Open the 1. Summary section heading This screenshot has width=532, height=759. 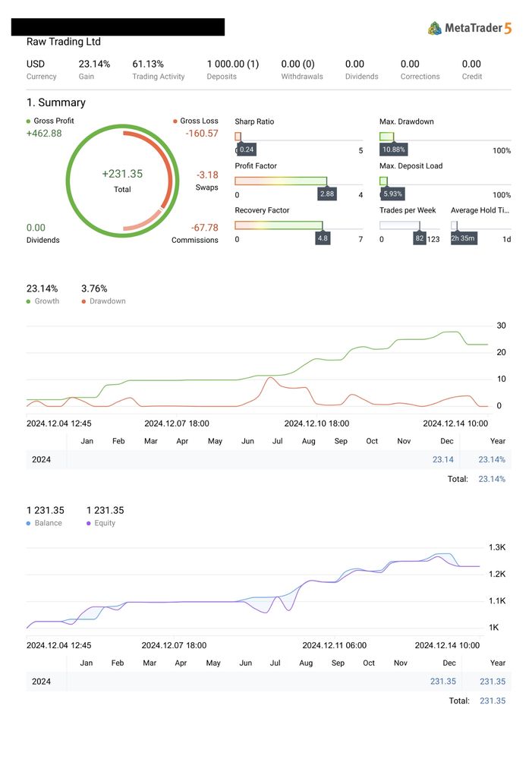55,102
